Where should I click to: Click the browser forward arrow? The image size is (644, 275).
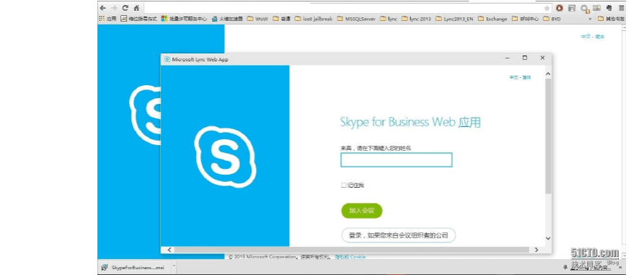[x=114, y=8]
